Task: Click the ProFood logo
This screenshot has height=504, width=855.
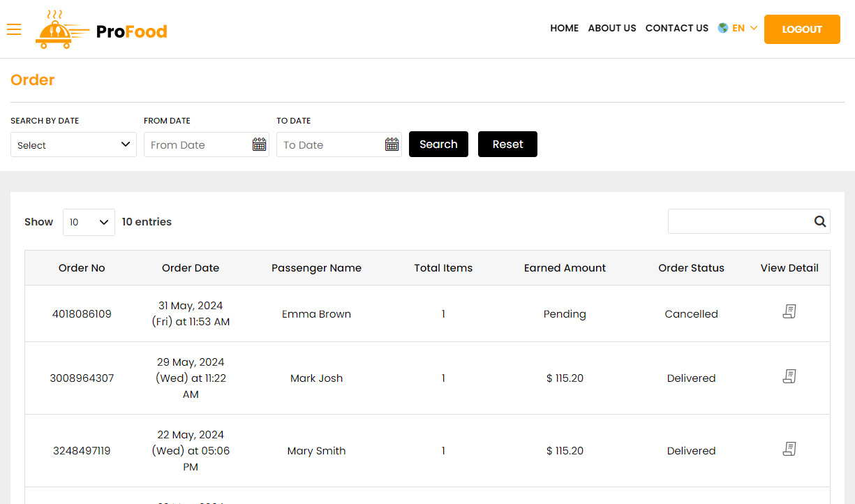Action: [101, 29]
